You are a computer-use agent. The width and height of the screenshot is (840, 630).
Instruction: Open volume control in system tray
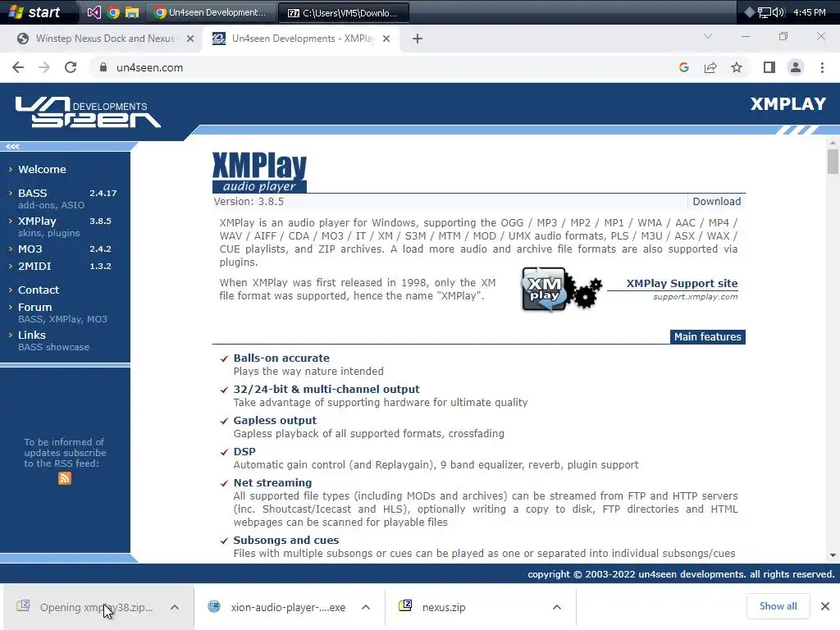point(778,12)
